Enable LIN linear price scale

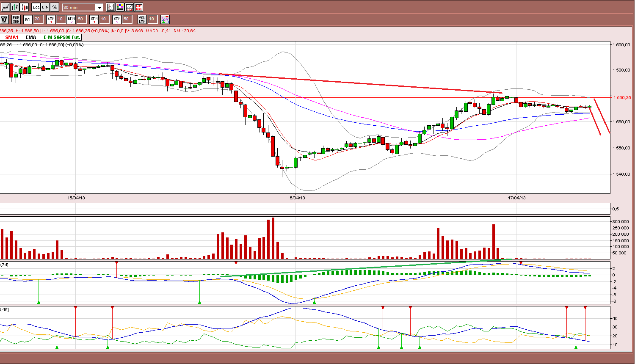tap(45, 7)
